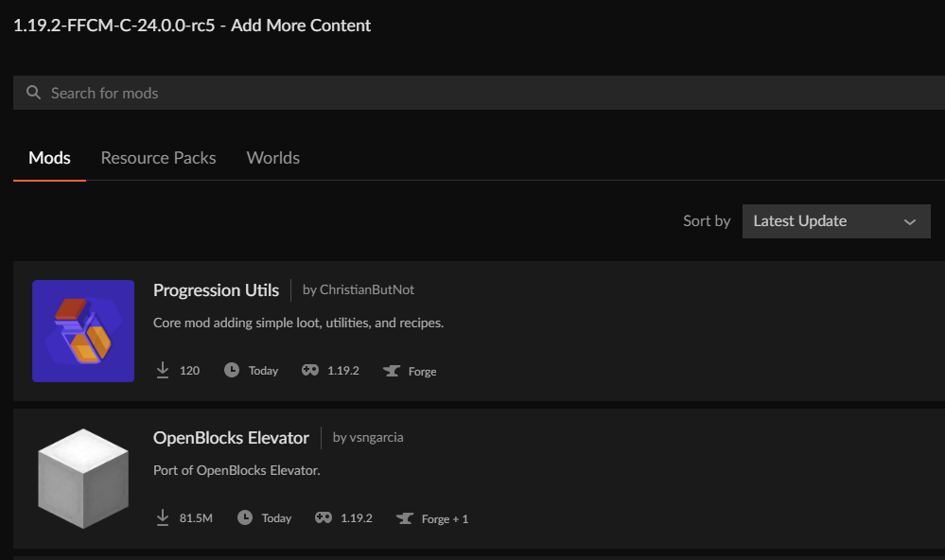Expand the Sort by dropdown chevron
Screen dimensions: 945x560
pyautogui.click(x=910, y=221)
